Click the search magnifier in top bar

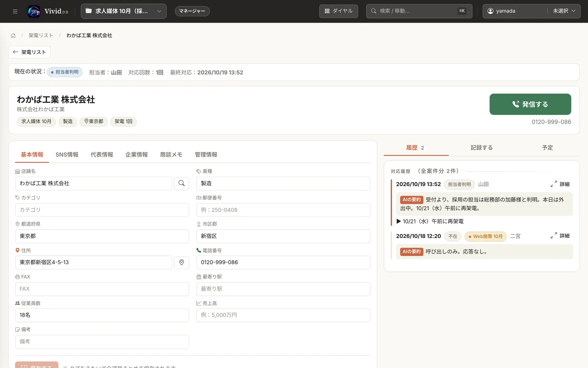374,11
